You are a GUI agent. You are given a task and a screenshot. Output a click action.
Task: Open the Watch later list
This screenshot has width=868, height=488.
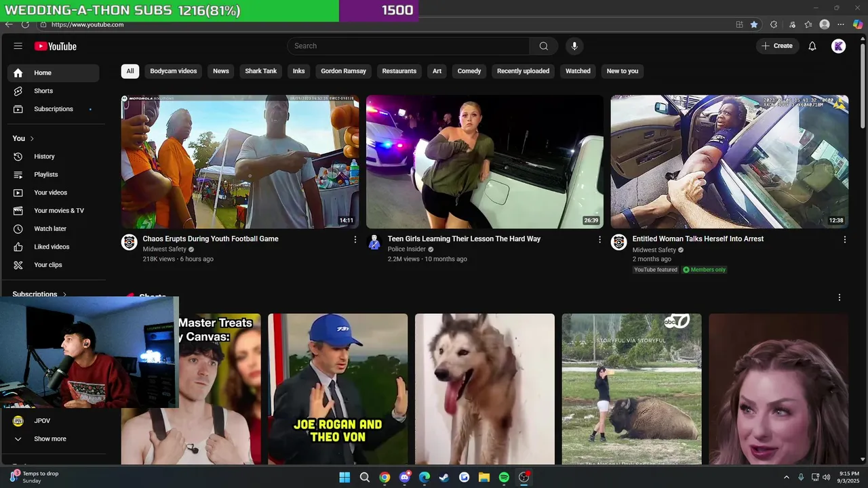54,228
